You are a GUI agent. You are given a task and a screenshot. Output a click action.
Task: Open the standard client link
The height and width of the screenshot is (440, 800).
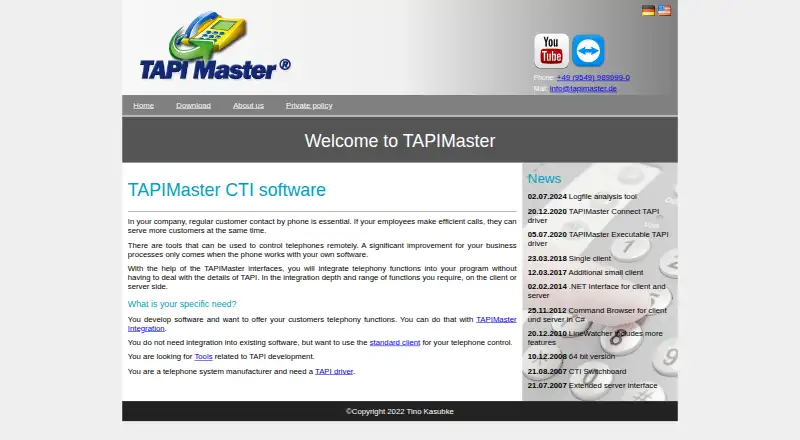pyautogui.click(x=395, y=343)
